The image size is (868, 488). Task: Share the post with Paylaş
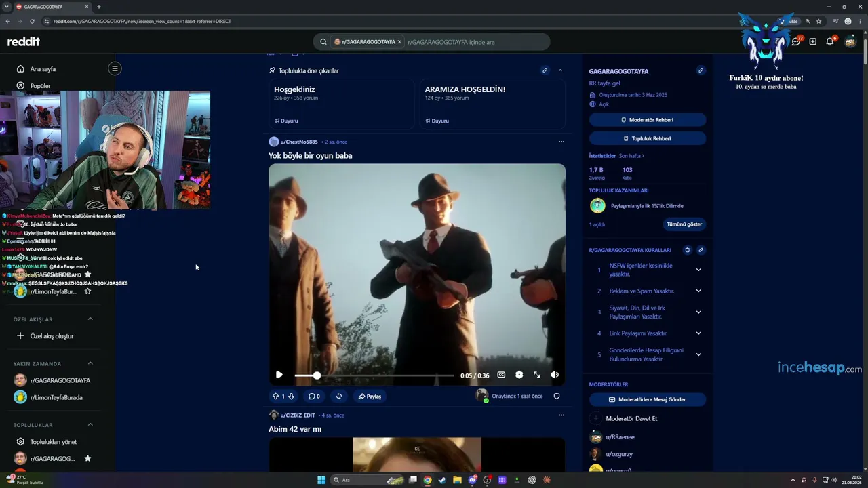pos(370,396)
